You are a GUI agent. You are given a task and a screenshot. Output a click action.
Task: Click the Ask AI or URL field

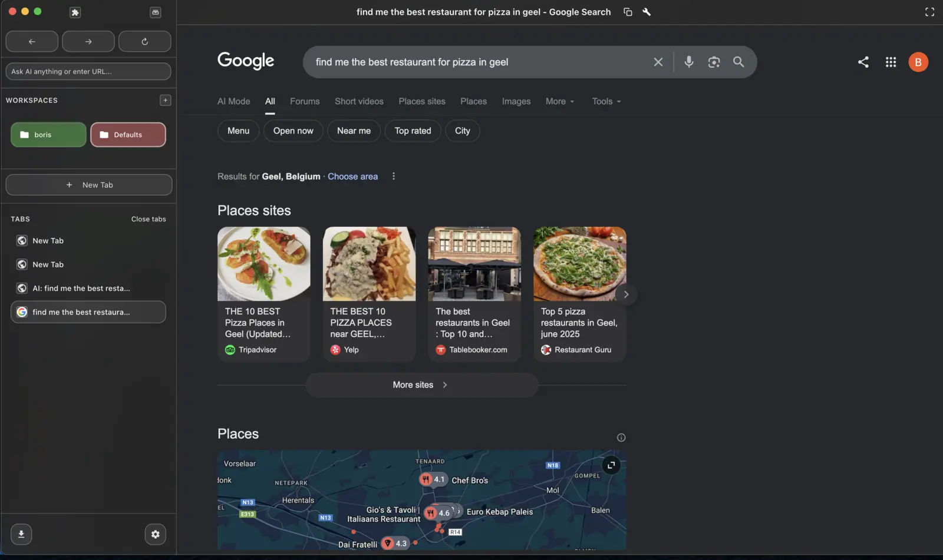88,71
